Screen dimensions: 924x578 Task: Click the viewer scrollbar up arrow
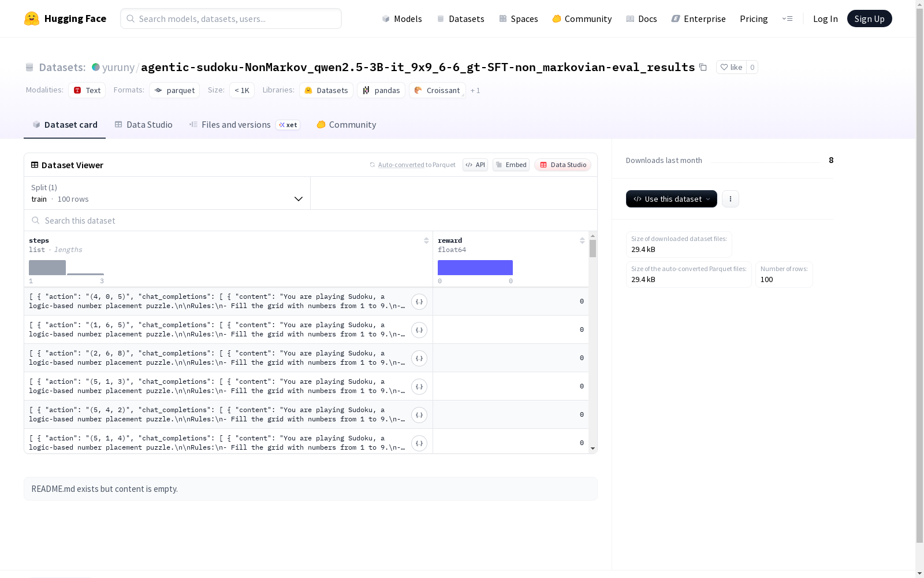(x=593, y=236)
